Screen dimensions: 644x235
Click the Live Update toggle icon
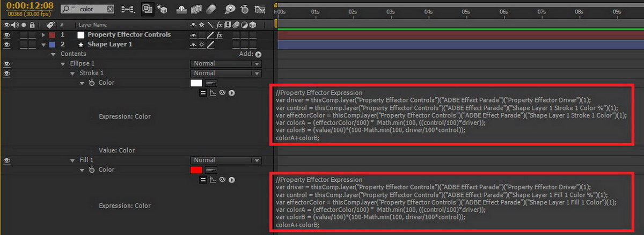[147, 9]
